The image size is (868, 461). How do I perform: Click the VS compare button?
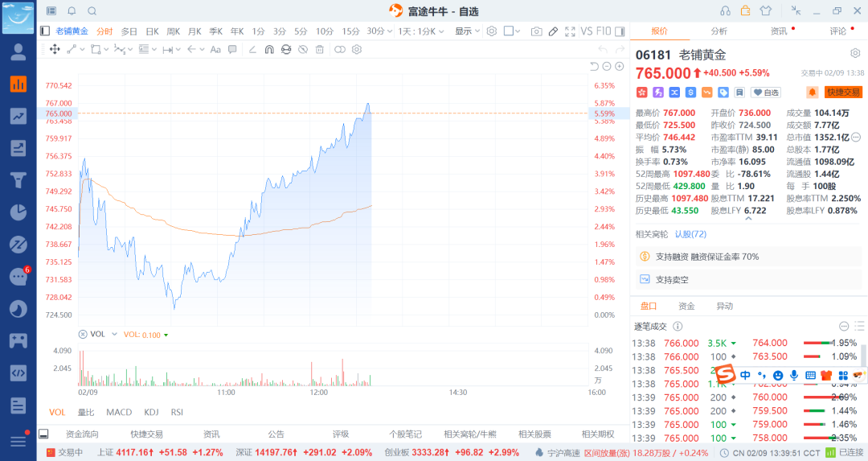click(x=586, y=31)
